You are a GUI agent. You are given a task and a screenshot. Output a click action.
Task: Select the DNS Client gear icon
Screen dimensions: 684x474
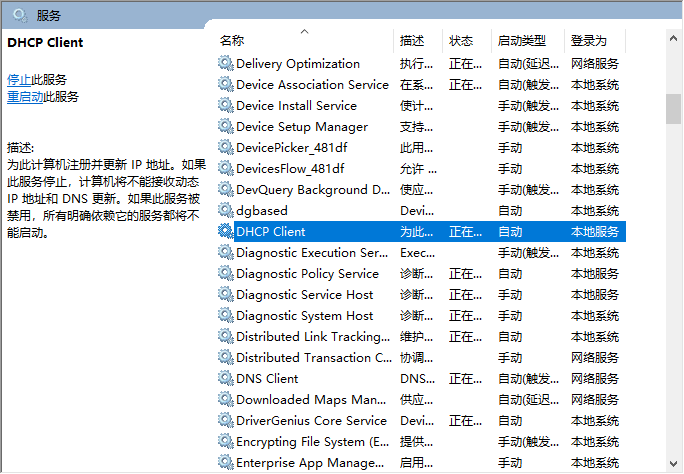[225, 379]
